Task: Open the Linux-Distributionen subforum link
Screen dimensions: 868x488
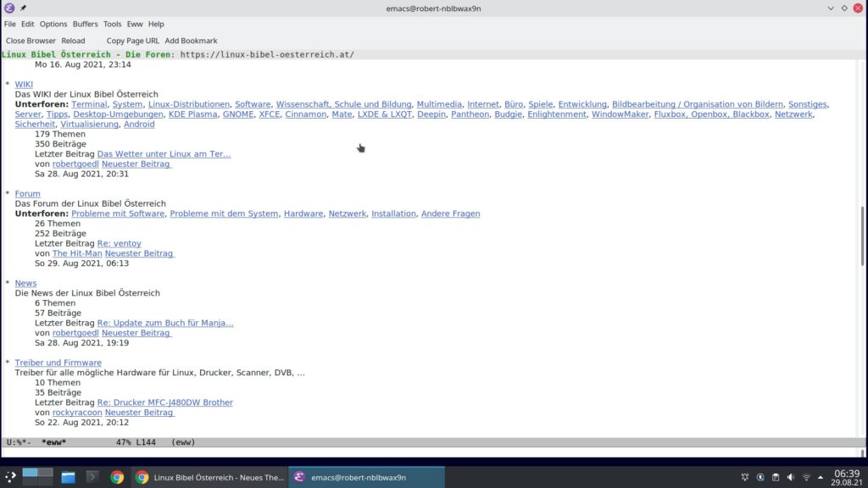Action: tap(189, 104)
